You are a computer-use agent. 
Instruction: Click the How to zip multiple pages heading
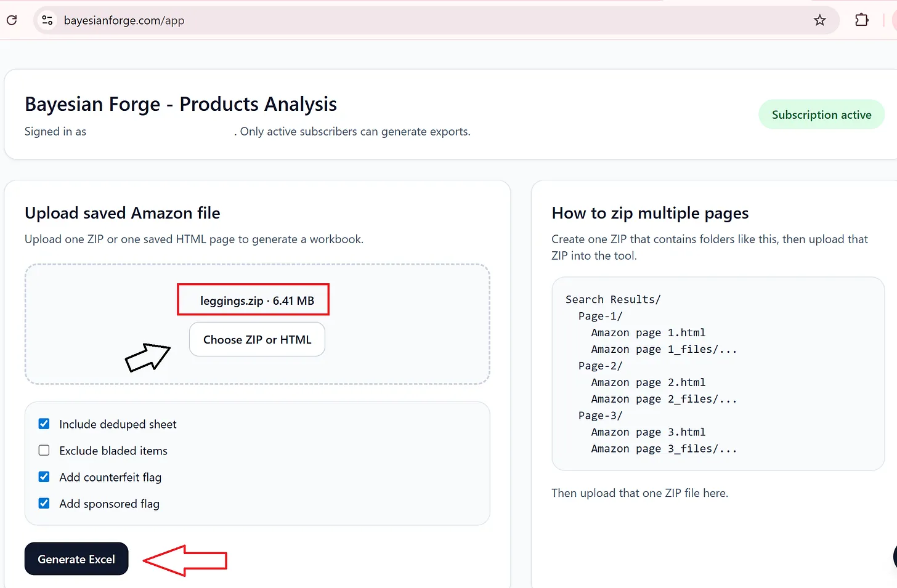pyautogui.click(x=650, y=213)
